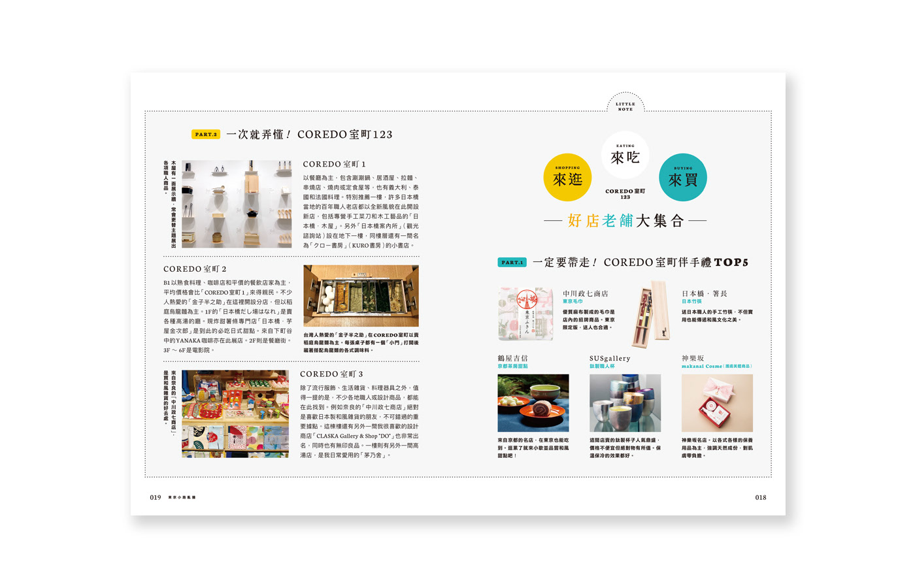Viewport: 915px width, 588px height.
Task: Click the COREDO室町3 section heading
Action: pyautogui.click(x=331, y=374)
